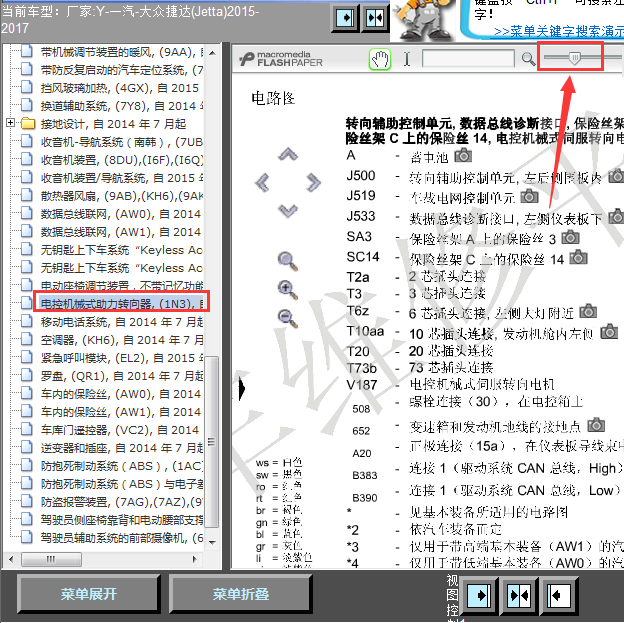Image resolution: width=624 pixels, height=623 pixels.
Task: Open camera photo for ground point 652
Action: point(596,425)
